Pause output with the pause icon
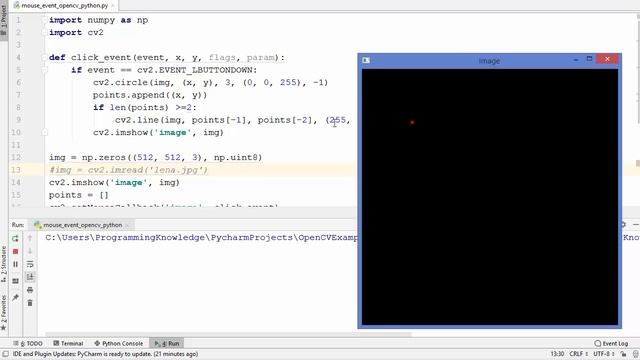This screenshot has height=360, width=640. coord(16,264)
